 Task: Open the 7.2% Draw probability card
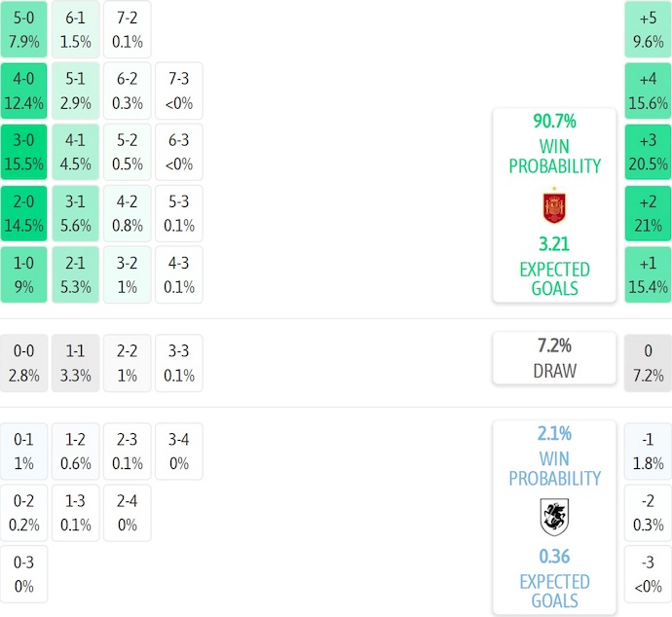(x=554, y=358)
